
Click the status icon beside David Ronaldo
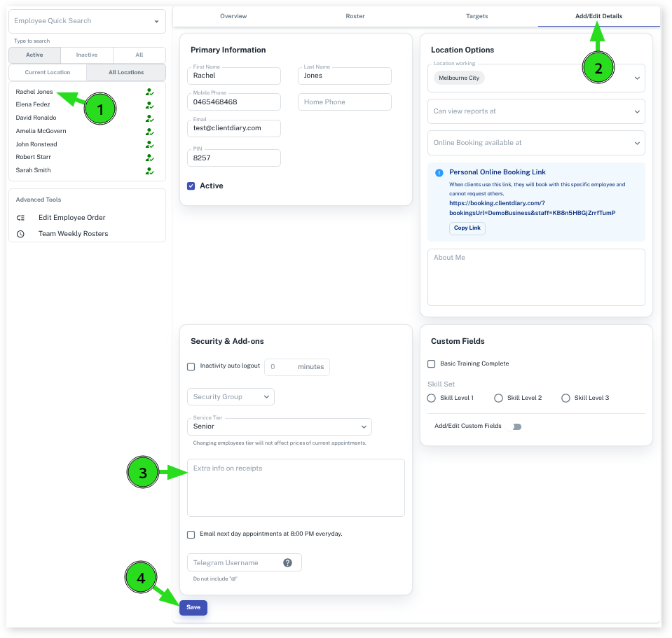click(149, 118)
